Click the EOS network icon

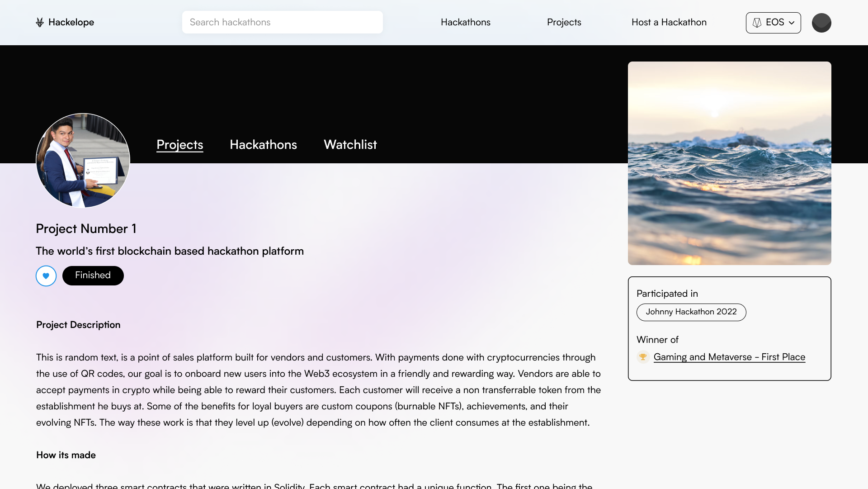tap(757, 23)
